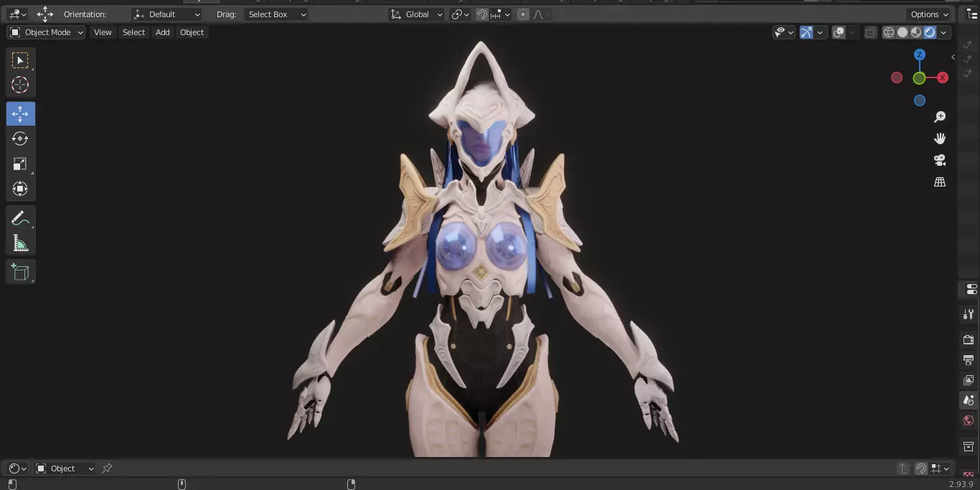Open Drag Select Box dropdown

click(x=276, y=14)
